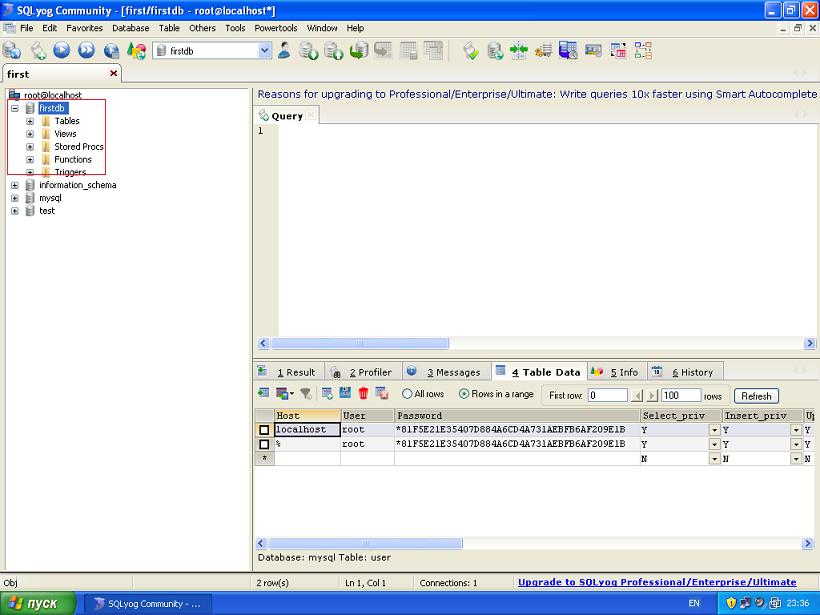Click the green-check database toolbar icon
Viewport: 820px width, 615px height.
click(470, 51)
